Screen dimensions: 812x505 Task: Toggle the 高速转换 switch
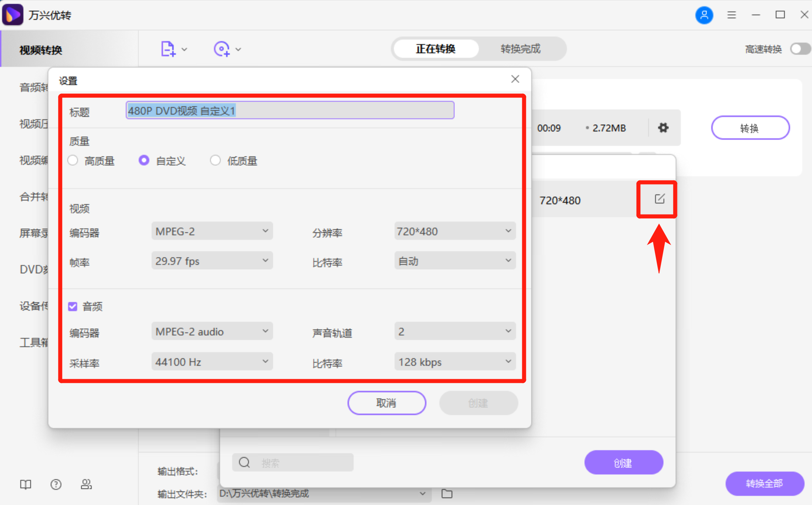799,49
